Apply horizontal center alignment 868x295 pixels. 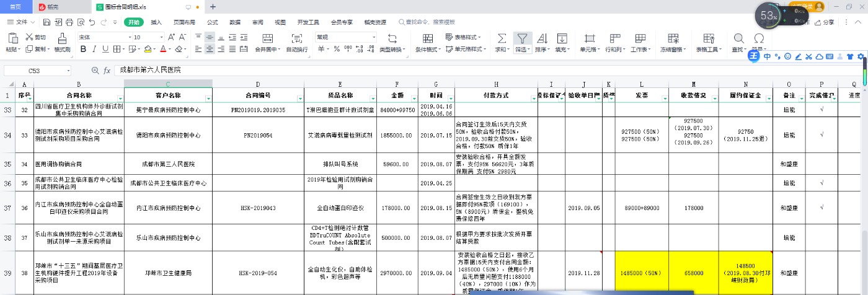click(211, 49)
